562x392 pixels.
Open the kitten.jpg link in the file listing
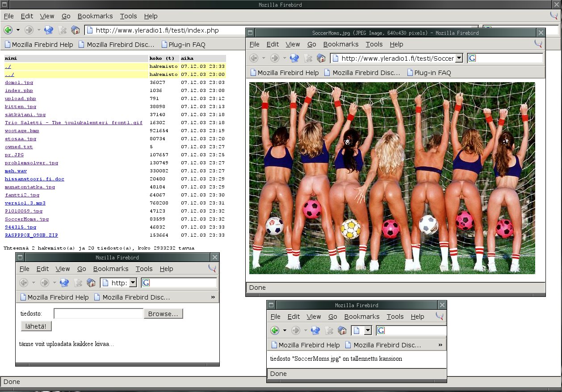pyautogui.click(x=21, y=107)
